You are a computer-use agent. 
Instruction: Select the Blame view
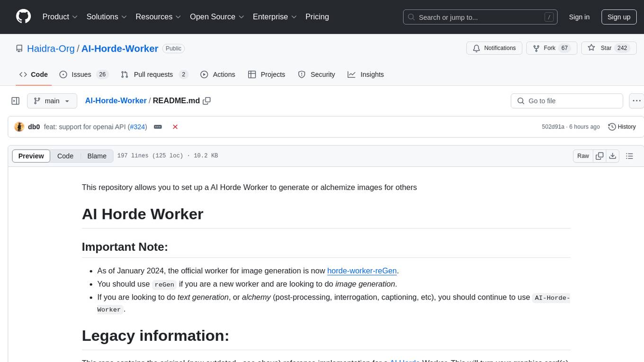coord(97,156)
